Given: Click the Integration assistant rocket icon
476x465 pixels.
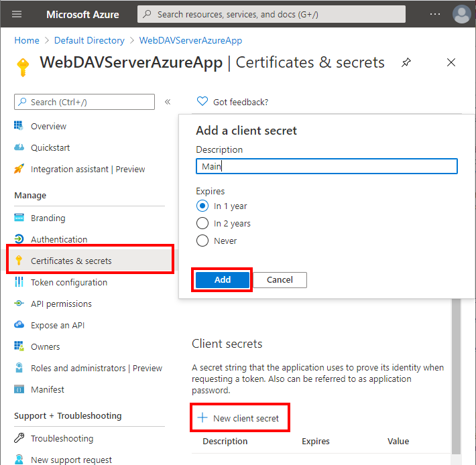Looking at the screenshot, I should pos(19,169).
